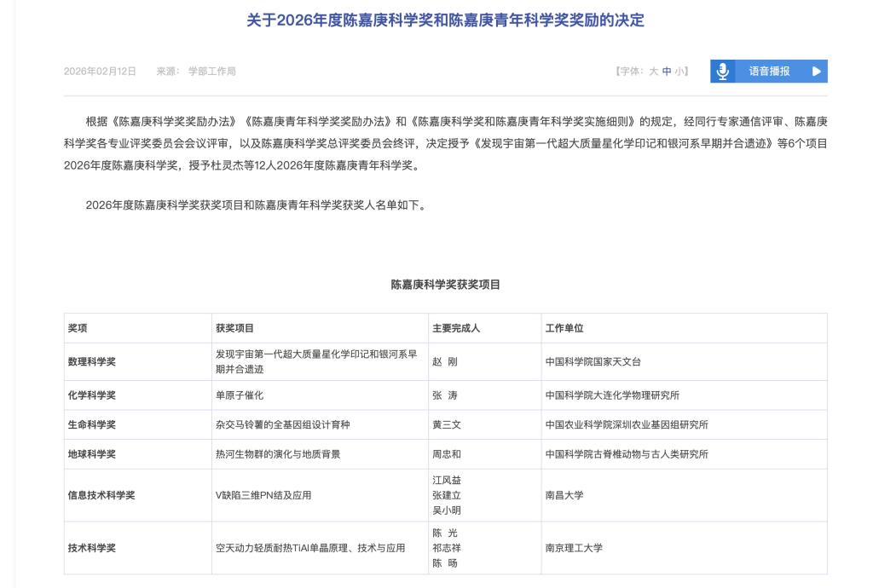
Task: Select the 数理科学奖 row label
Action: tap(91, 361)
